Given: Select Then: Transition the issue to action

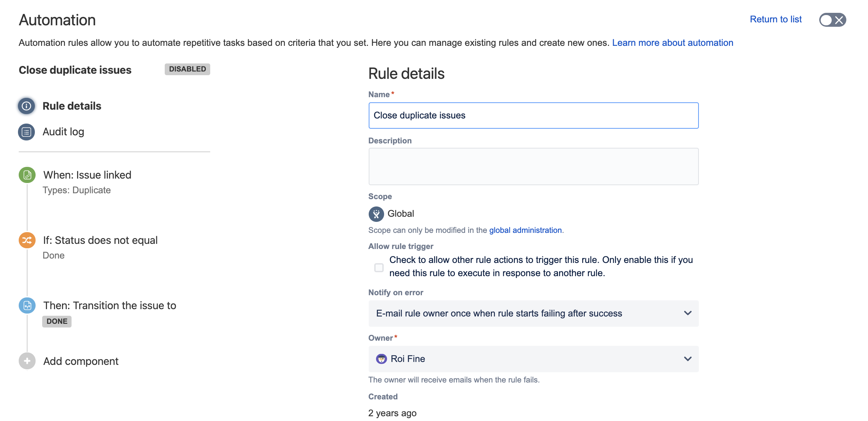Looking at the screenshot, I should 110,305.
